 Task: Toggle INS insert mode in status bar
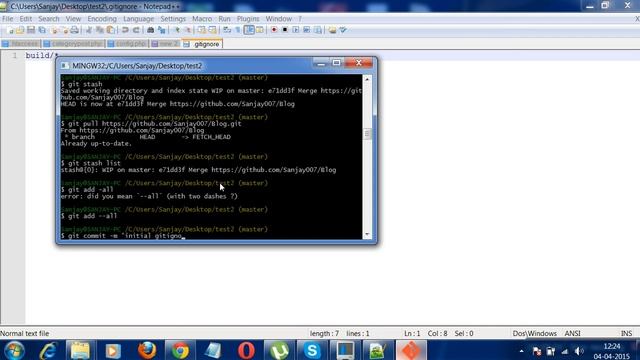point(626,333)
